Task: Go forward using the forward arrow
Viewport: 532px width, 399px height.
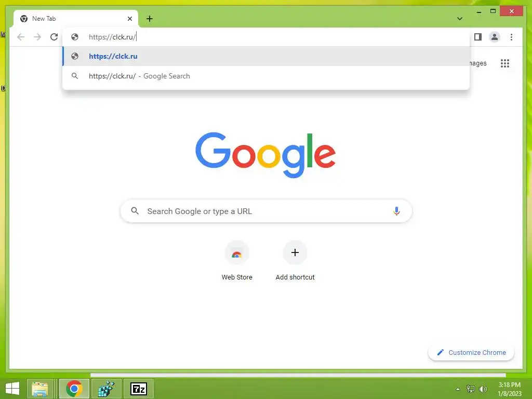Action: (37, 37)
